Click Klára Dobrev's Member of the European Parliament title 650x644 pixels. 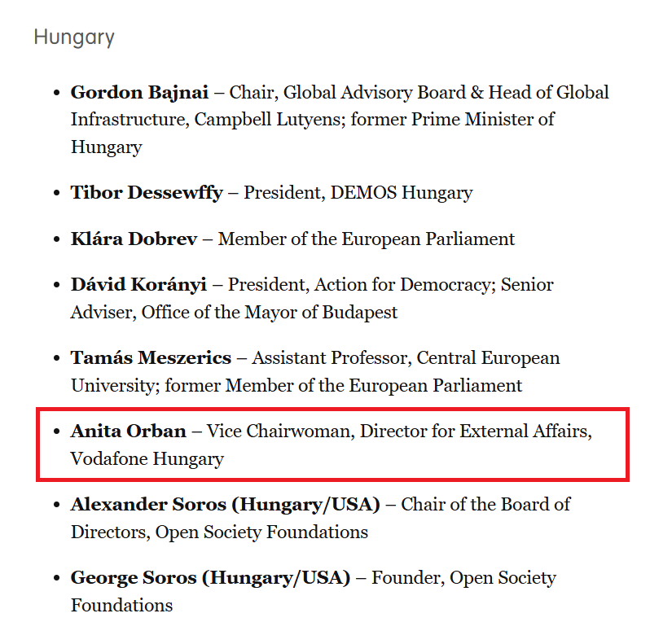(367, 239)
